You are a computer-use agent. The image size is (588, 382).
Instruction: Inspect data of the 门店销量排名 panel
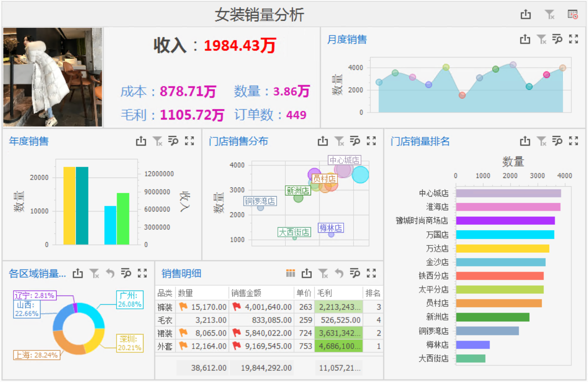coord(557,141)
